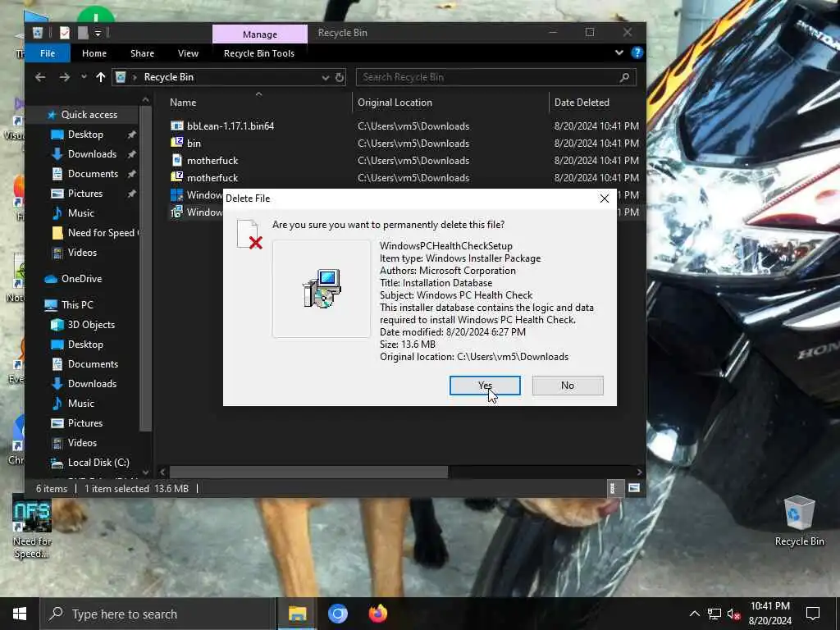This screenshot has height=630, width=840.
Task: Open the muted volume tray icon
Action: [x=733, y=614]
